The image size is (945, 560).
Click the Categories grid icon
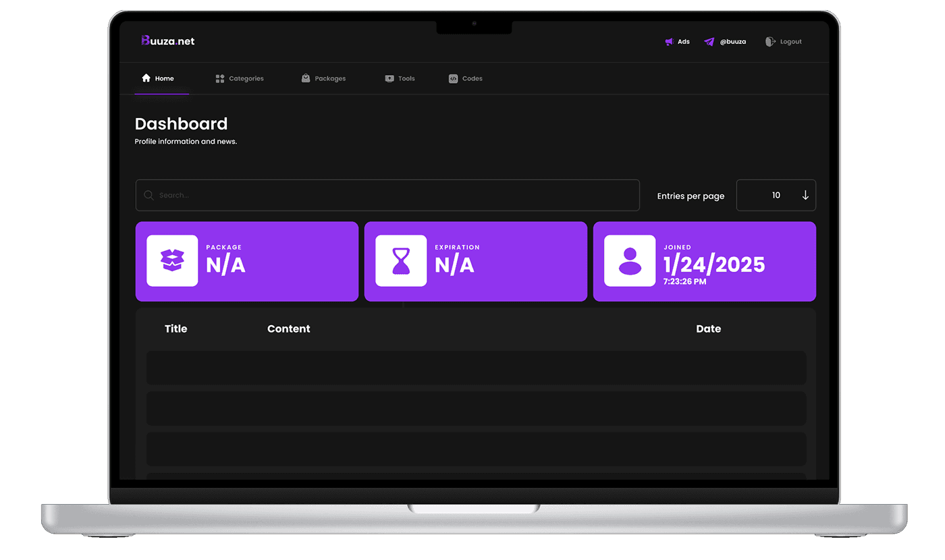(220, 79)
